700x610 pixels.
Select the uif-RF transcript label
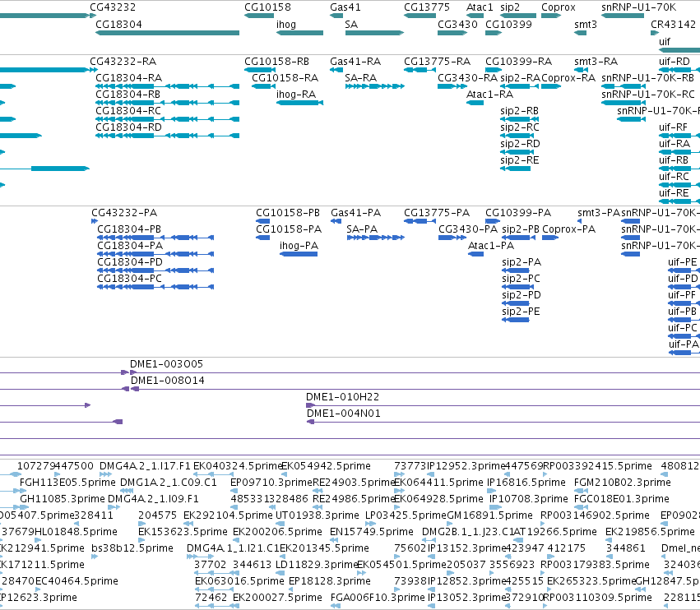(673, 127)
